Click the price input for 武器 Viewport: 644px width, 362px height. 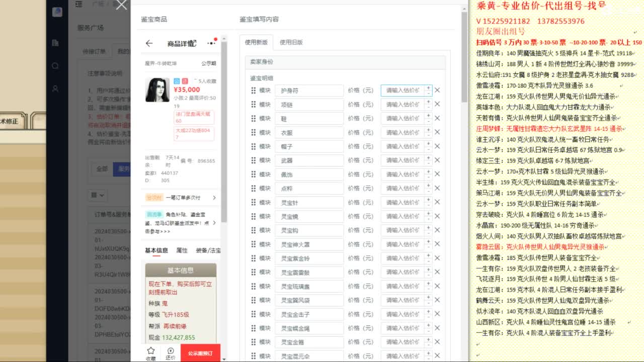click(x=403, y=160)
